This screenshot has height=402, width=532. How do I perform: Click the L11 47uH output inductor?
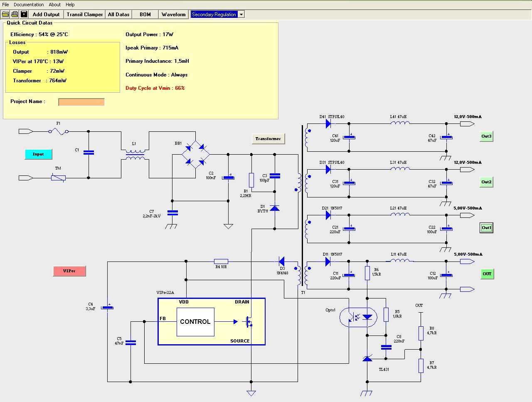[x=400, y=260]
